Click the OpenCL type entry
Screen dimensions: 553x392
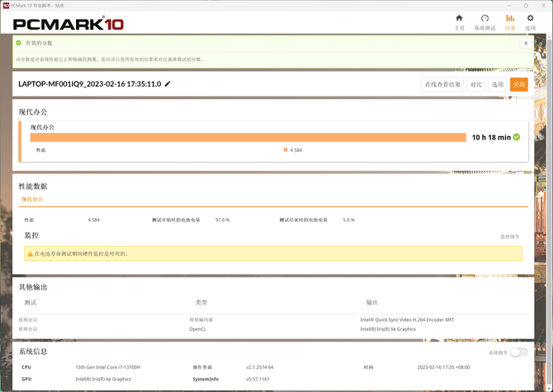point(197,329)
